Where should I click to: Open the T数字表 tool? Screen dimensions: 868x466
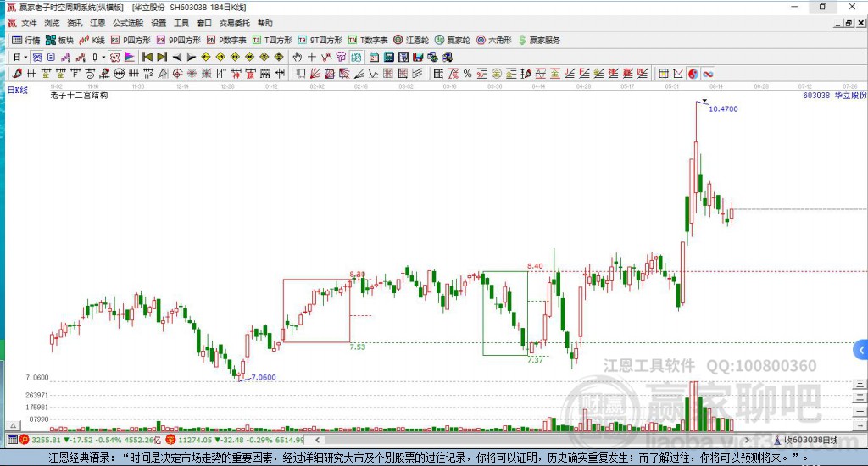tap(368, 40)
